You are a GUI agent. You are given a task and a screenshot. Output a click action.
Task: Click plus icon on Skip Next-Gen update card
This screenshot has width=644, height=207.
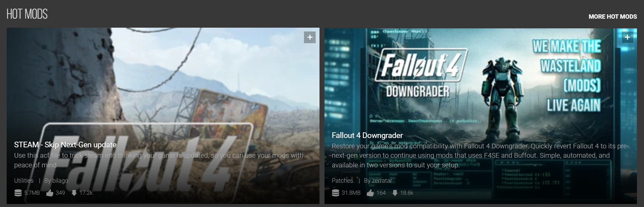click(310, 37)
